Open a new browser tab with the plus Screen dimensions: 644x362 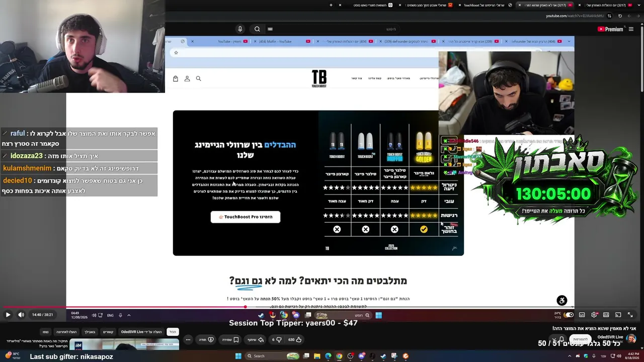pos(331,5)
